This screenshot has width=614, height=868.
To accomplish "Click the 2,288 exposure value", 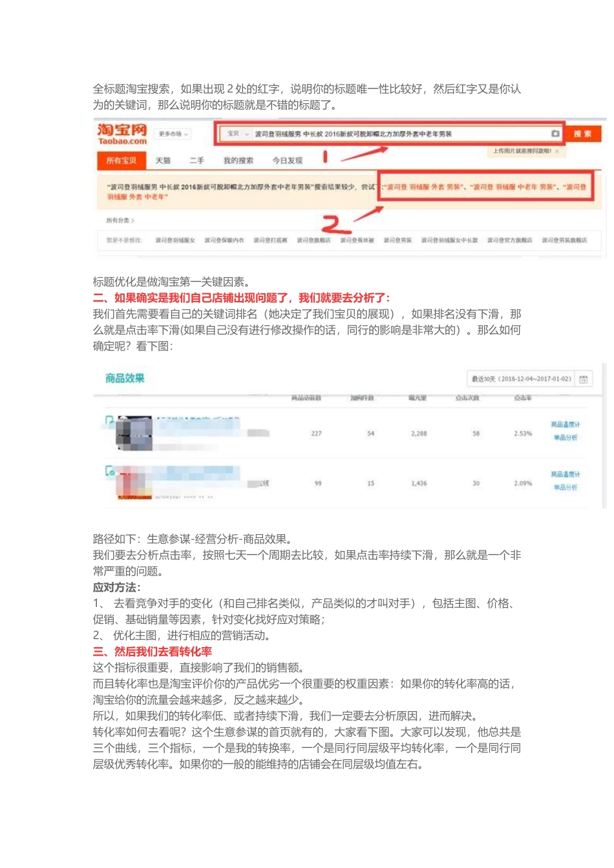I will pyautogui.click(x=419, y=433).
